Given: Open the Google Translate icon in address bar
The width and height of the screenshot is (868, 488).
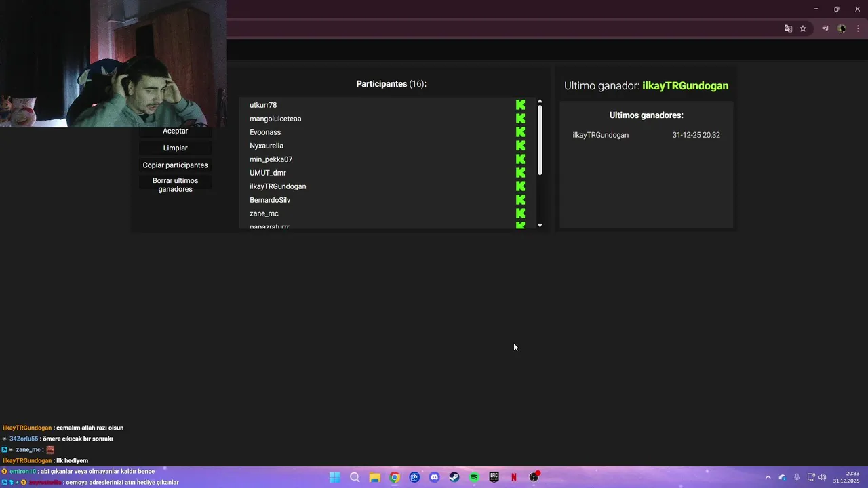Looking at the screenshot, I should tap(788, 28).
